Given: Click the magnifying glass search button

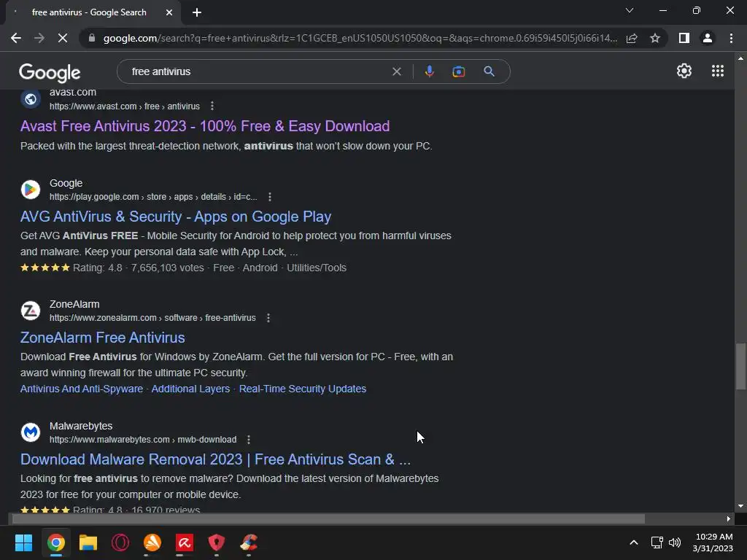Looking at the screenshot, I should point(489,71).
